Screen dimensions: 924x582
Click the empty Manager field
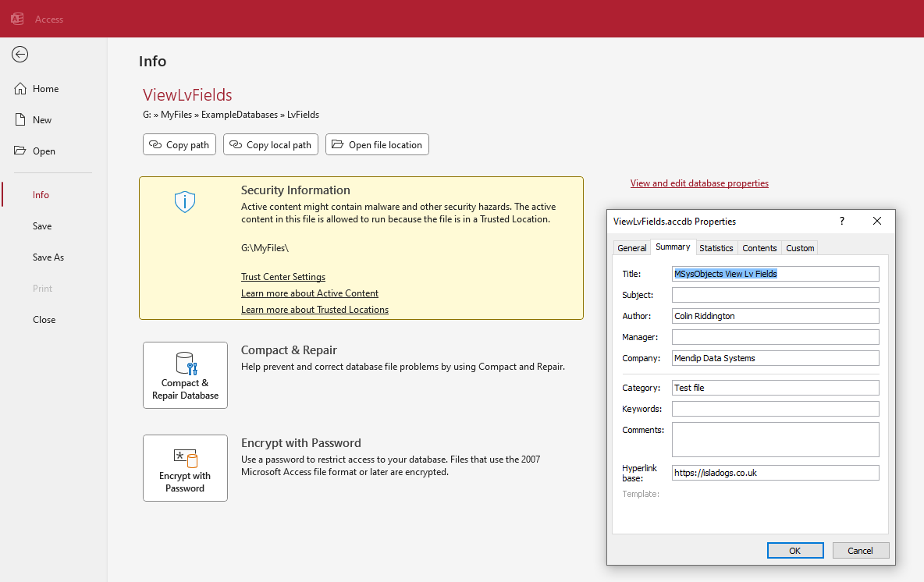click(x=776, y=337)
